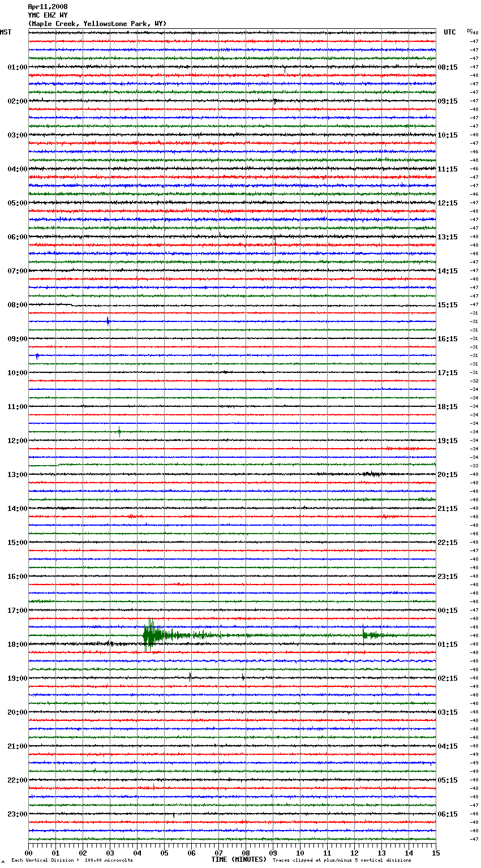Click minute tick label 05 on the time axis
The height and width of the screenshot is (868, 481).
(164, 853)
